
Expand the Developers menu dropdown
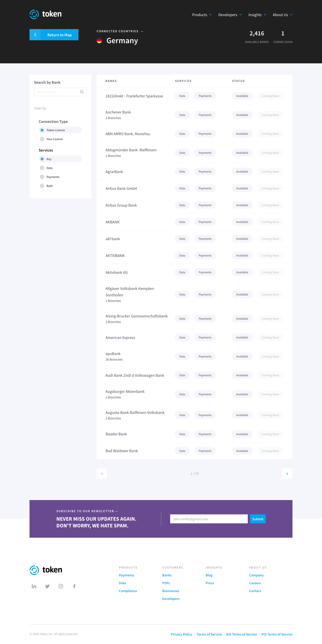point(230,15)
